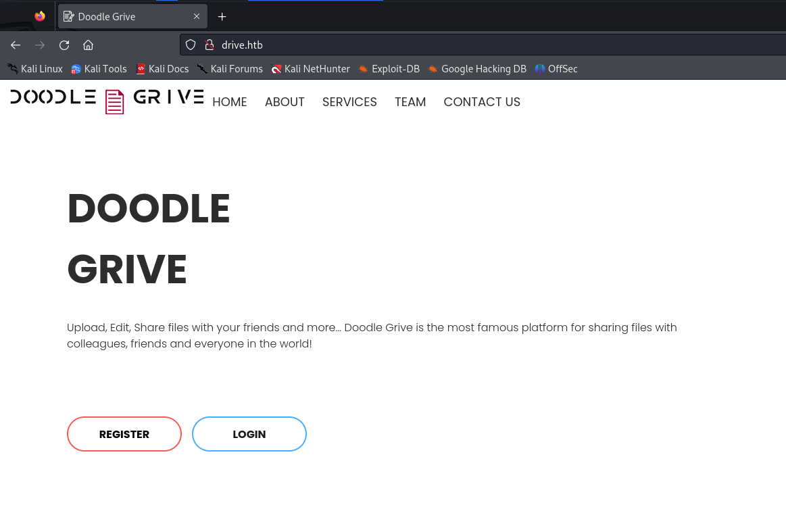Click the browser back arrow

16,45
